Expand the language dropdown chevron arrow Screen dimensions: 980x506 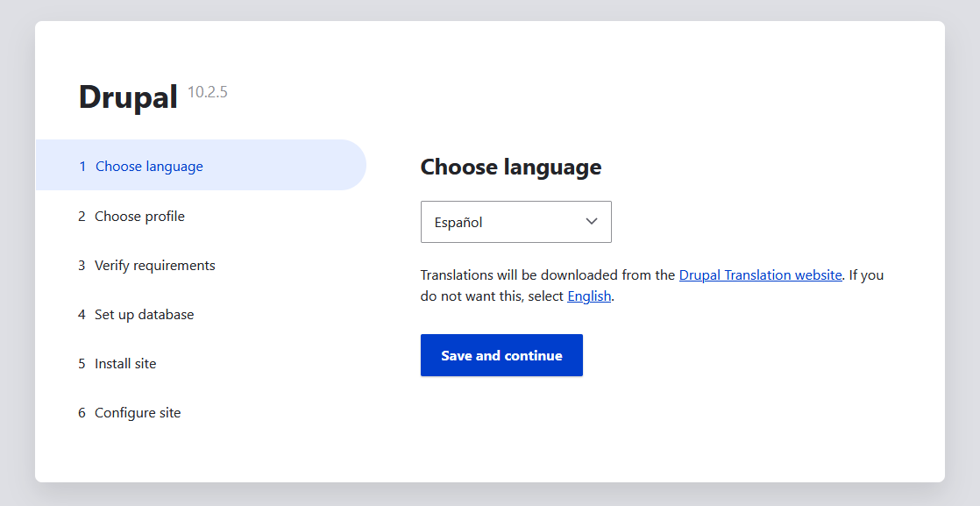pyautogui.click(x=591, y=222)
